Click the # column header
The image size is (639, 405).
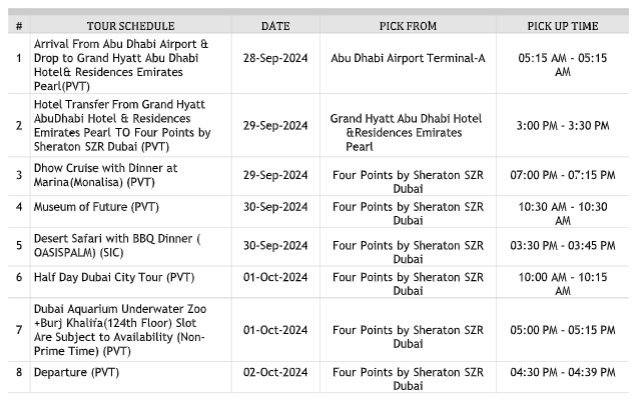(x=19, y=26)
